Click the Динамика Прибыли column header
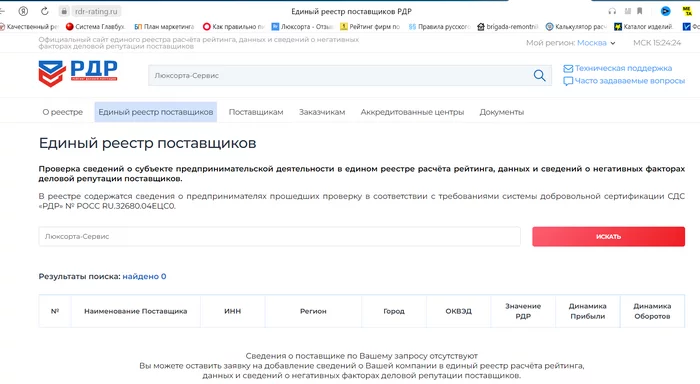This screenshot has width=700, height=384. (588, 311)
